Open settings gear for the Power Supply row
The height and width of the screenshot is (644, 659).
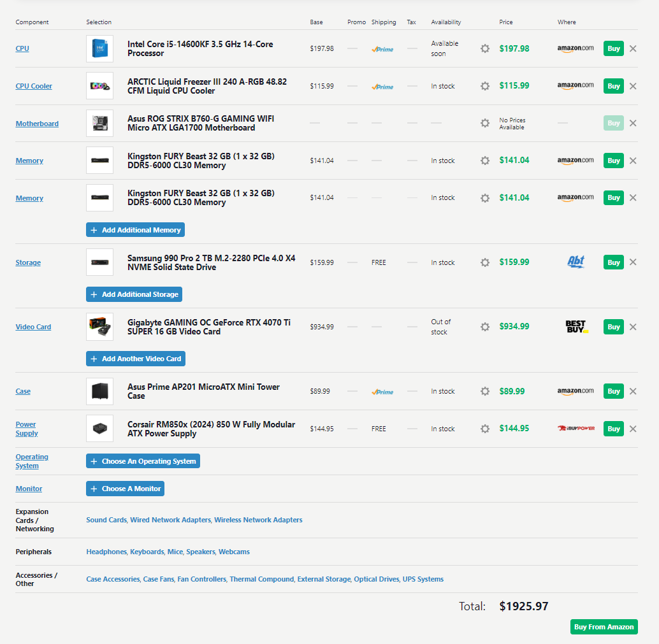[485, 429]
